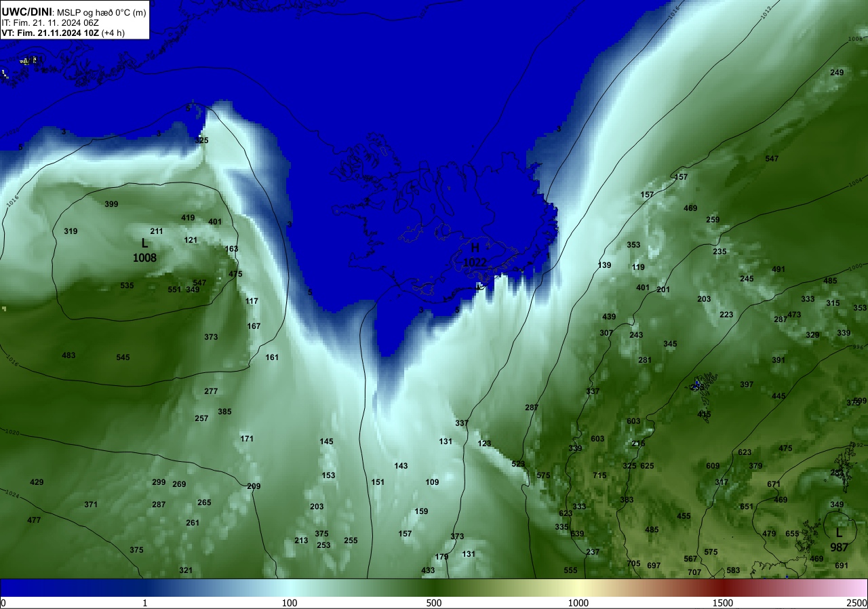Pick the value '473' on the map
The image size is (868, 609).
[x=794, y=315]
